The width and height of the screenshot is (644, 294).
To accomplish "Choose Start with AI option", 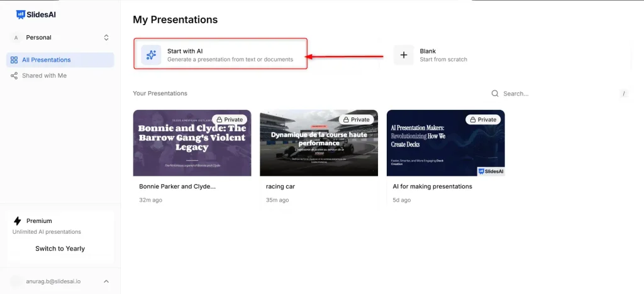I will [221, 54].
